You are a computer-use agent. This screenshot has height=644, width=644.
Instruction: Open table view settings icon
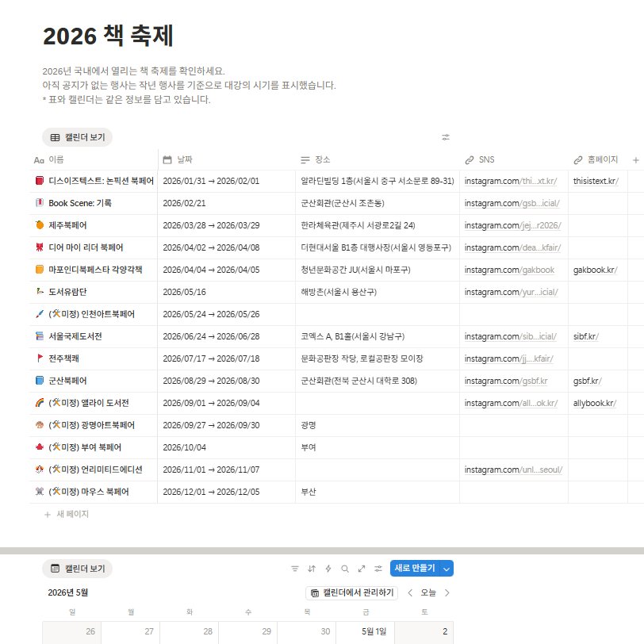(445, 137)
